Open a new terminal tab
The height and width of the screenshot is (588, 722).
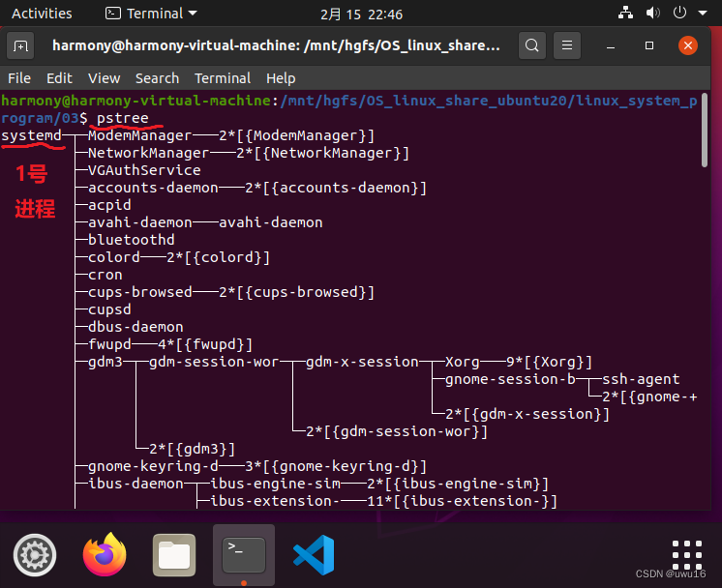pyautogui.click(x=20, y=45)
